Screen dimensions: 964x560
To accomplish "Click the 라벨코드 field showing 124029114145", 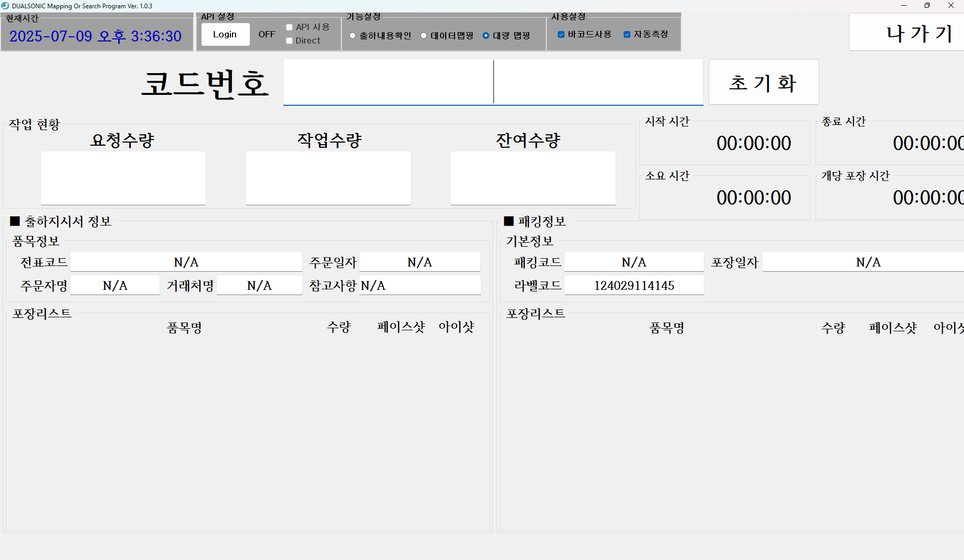I will point(634,285).
